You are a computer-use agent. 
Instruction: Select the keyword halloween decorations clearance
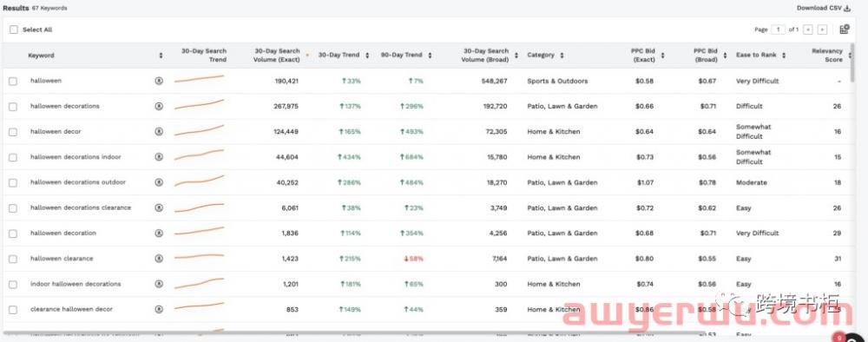tap(81, 208)
